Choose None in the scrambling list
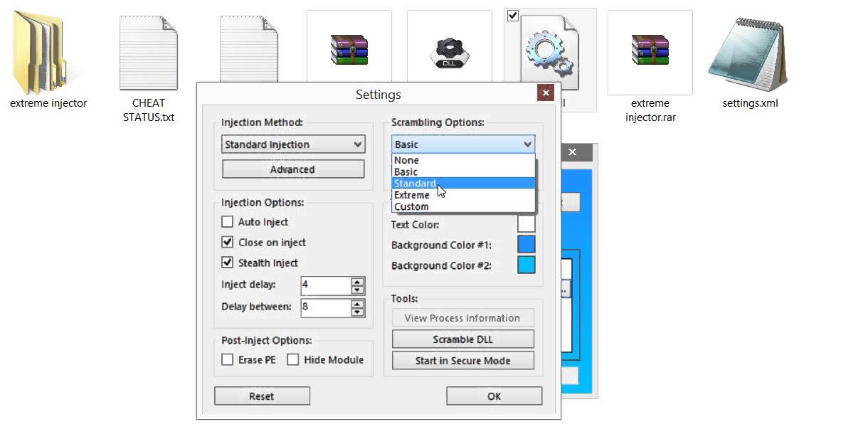This screenshot has height=444, width=868. [x=463, y=160]
